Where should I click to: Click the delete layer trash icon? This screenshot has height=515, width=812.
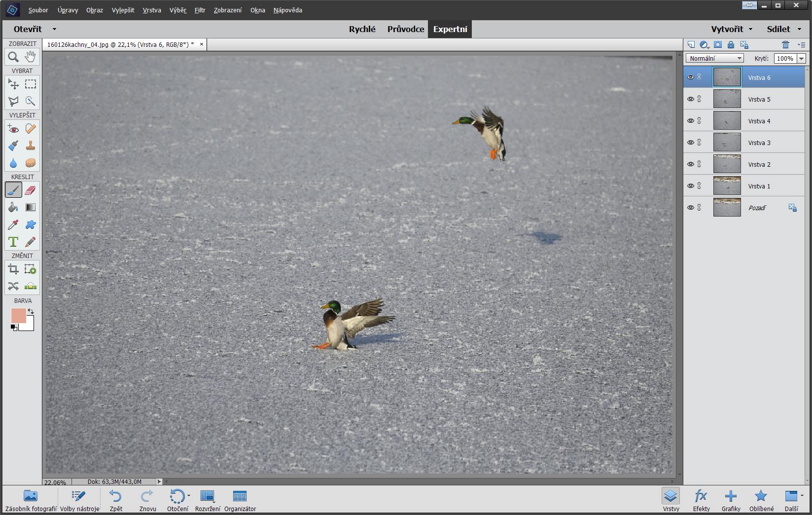(x=785, y=45)
